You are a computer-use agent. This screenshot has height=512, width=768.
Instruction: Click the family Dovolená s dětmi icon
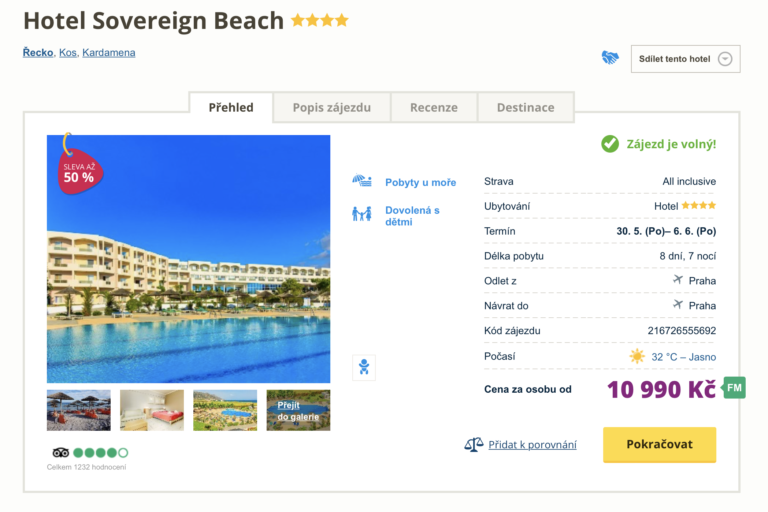click(362, 213)
